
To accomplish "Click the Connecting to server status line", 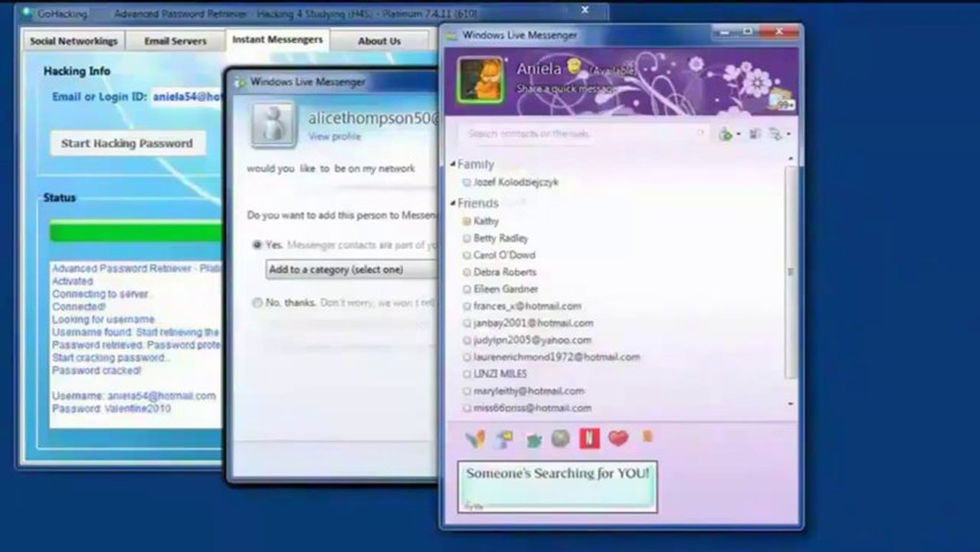I will coord(100,294).
